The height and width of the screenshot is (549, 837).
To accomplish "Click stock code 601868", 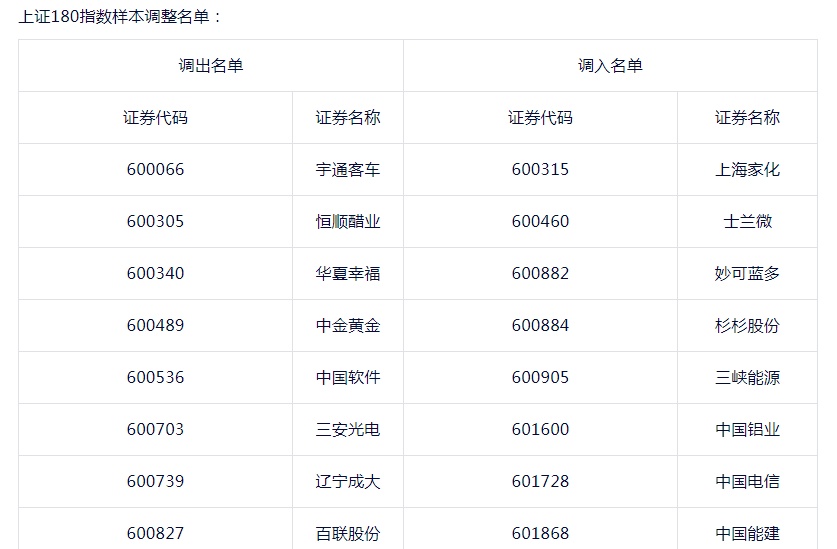I will pos(540,534).
